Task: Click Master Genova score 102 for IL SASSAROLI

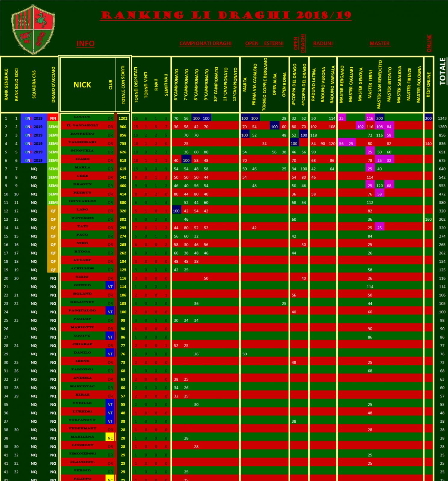Action: [x=361, y=127]
